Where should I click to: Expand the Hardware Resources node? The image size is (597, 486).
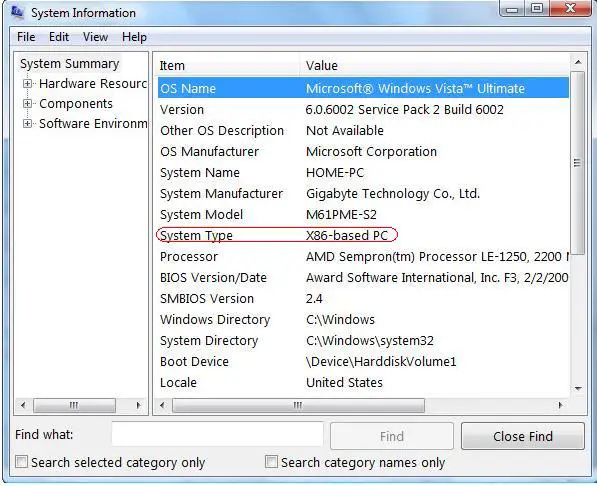[27, 83]
